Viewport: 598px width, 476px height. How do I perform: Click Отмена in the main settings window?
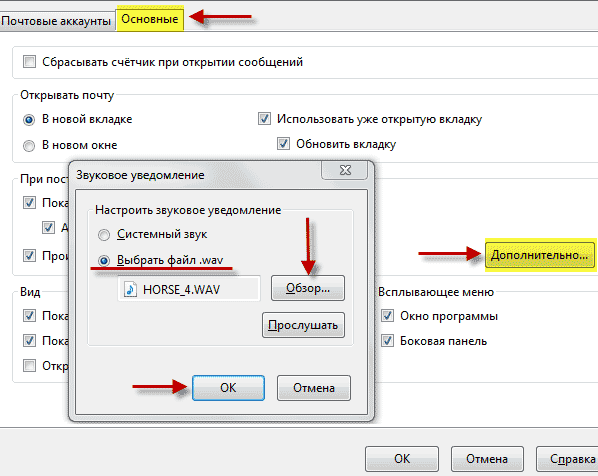pyautogui.click(x=487, y=459)
